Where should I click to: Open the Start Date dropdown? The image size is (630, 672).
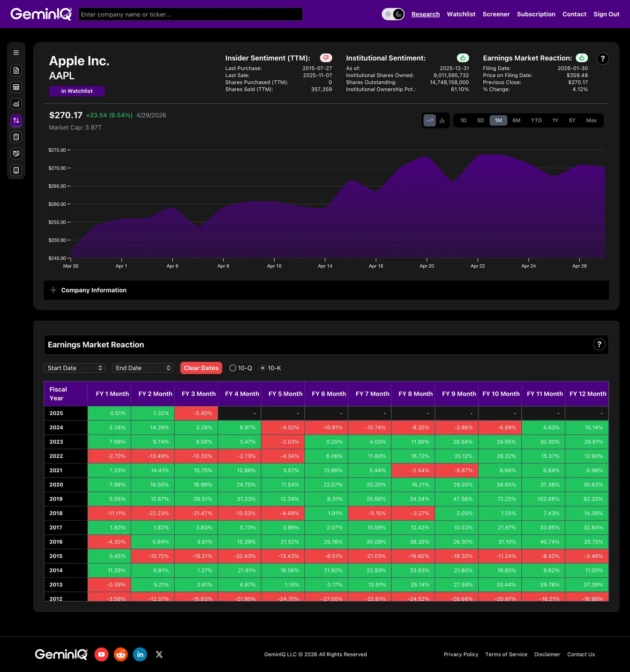click(74, 368)
